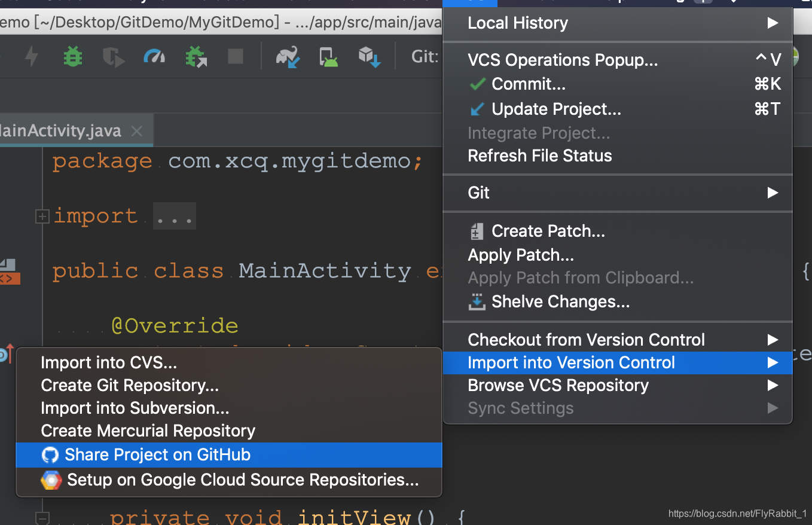Image resolution: width=812 pixels, height=525 pixels.
Task: Open the profiler gauge icon
Action: (x=155, y=57)
